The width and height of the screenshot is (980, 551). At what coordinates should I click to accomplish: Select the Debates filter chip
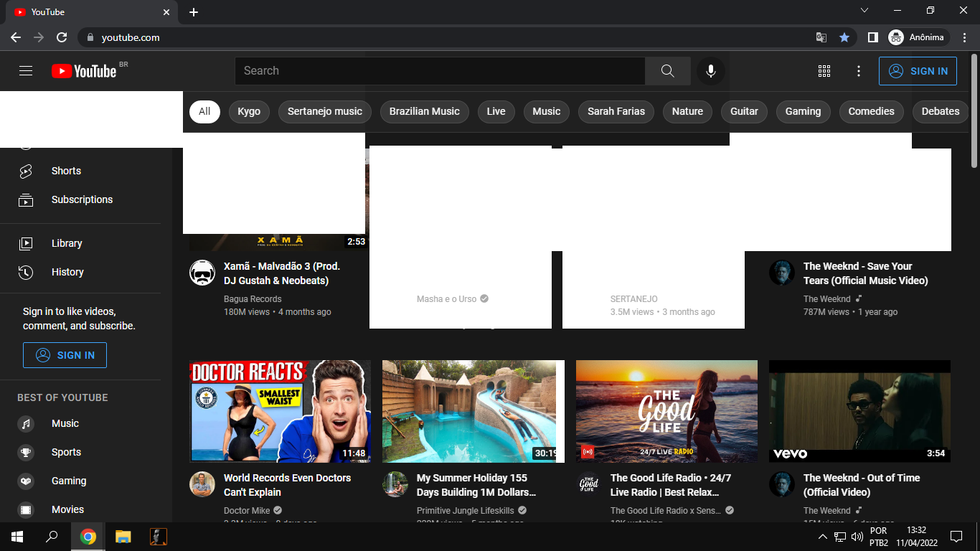(941, 111)
